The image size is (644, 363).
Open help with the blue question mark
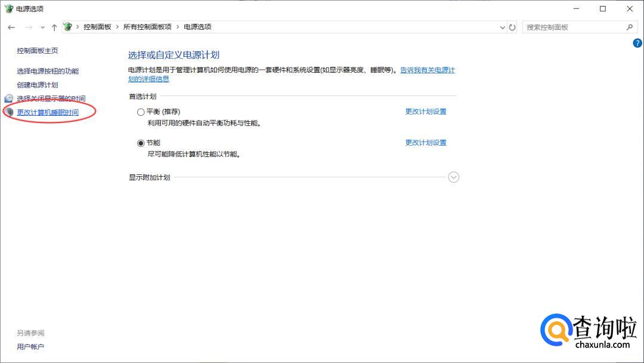click(x=637, y=43)
